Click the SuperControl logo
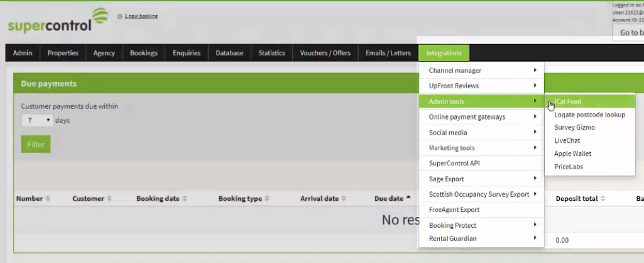The width and height of the screenshot is (644, 263). pyautogui.click(x=58, y=21)
